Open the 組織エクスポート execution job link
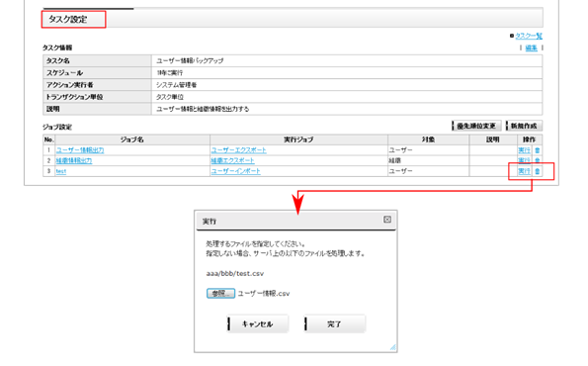The image size is (588, 366). click(232, 160)
